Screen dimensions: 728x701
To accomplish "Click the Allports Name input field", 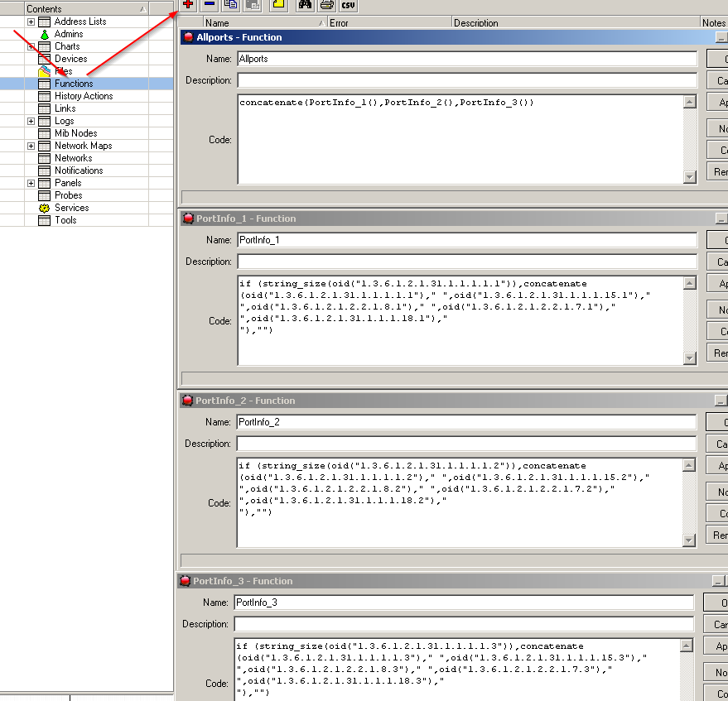I will tap(467, 59).
